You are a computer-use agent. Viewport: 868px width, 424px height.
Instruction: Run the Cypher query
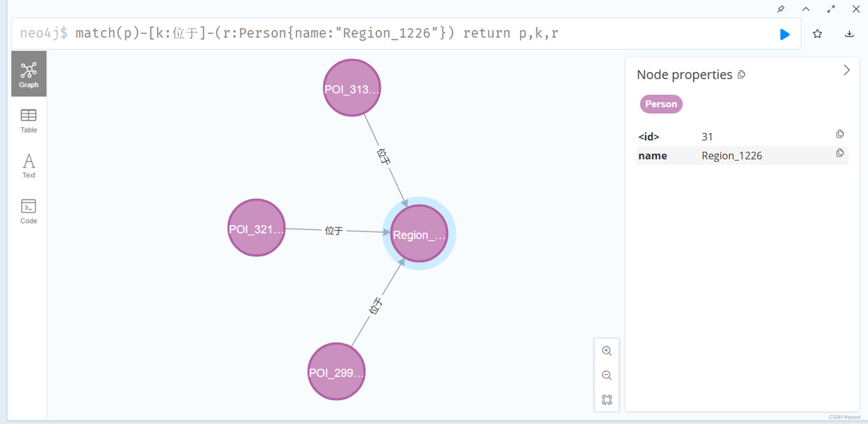pyautogui.click(x=785, y=34)
